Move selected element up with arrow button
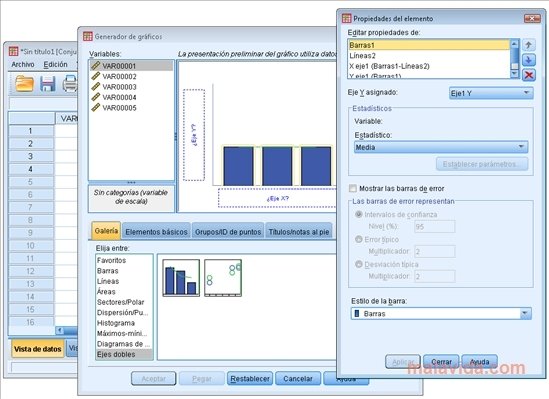 (x=529, y=45)
